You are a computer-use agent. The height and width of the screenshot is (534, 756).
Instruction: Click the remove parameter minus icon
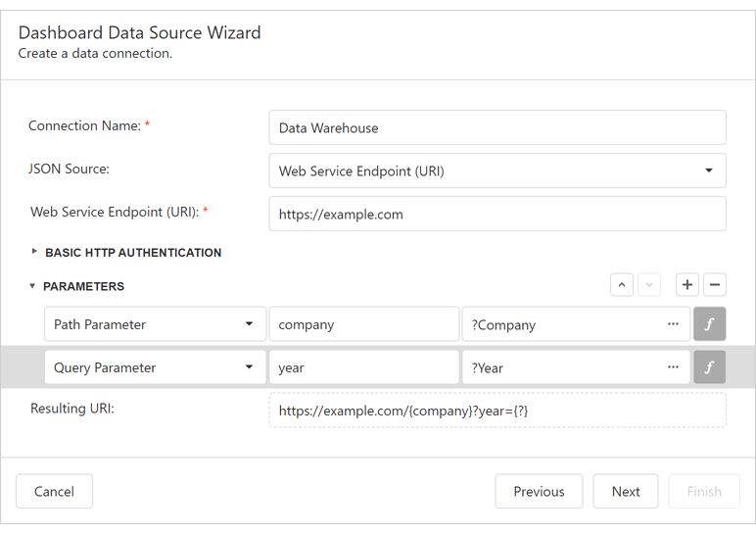point(715,285)
